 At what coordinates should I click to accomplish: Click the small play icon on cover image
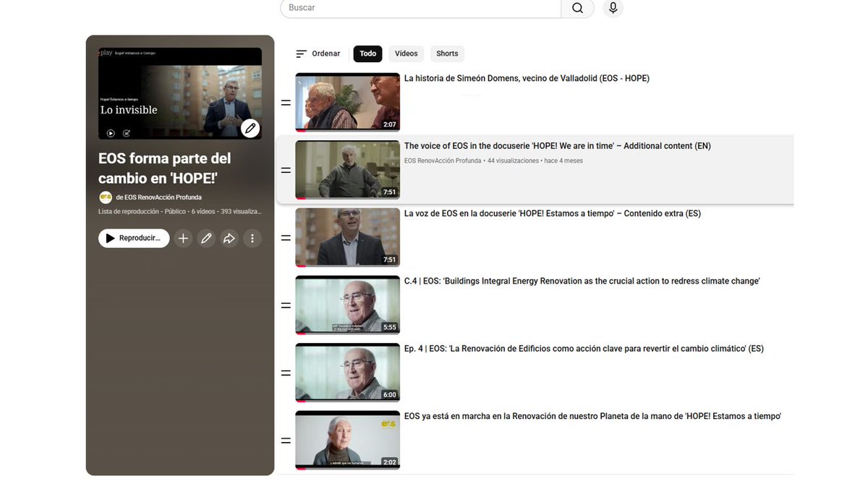tap(111, 133)
